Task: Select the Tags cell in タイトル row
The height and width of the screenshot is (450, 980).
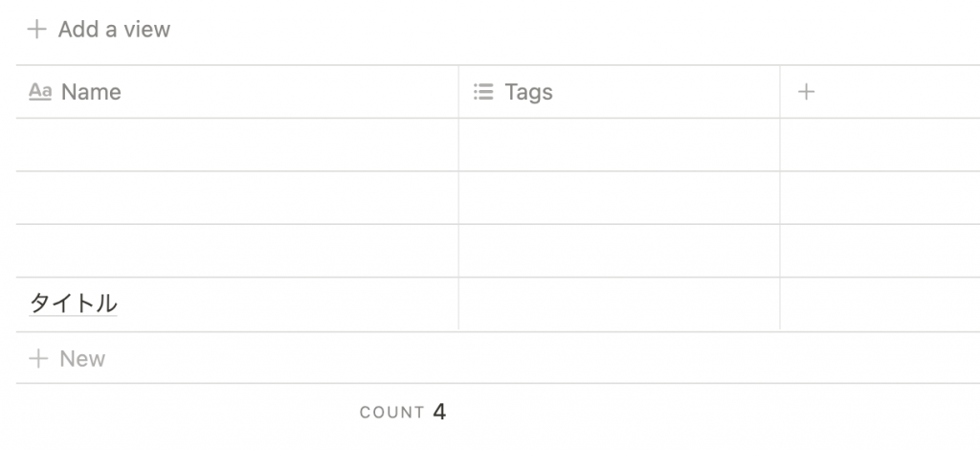Action: [x=619, y=304]
